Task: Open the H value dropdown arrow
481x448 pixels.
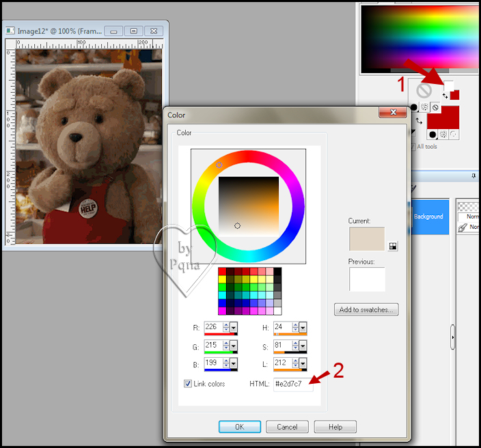Action: click(303, 328)
